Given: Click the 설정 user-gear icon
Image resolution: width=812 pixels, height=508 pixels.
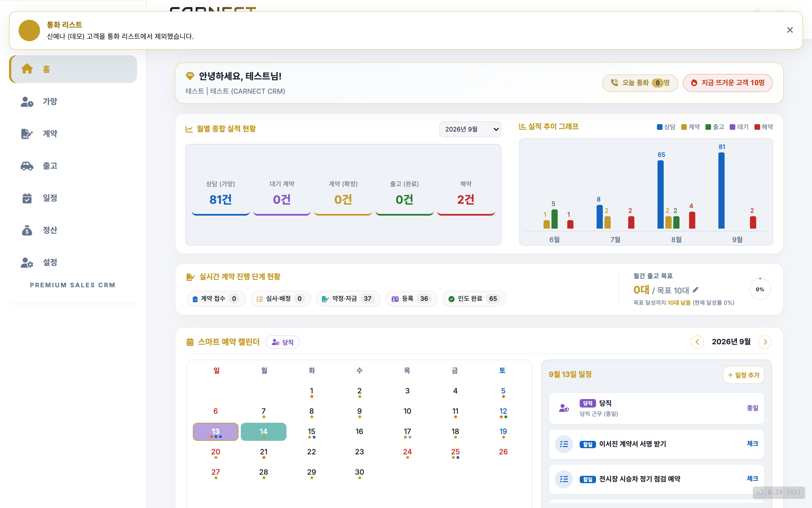Looking at the screenshot, I should [27, 262].
